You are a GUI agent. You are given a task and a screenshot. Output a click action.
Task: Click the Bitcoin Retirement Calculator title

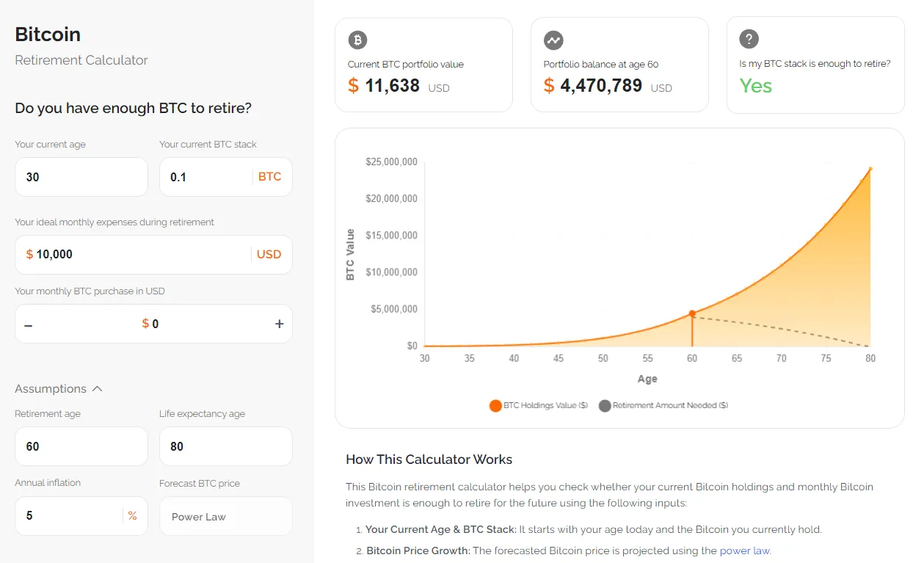click(x=81, y=46)
